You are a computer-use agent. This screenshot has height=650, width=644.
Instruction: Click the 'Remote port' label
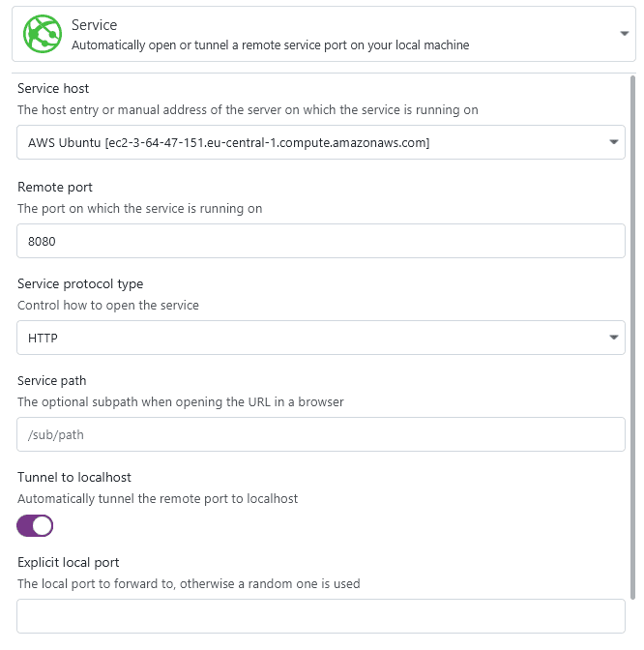[x=55, y=187]
